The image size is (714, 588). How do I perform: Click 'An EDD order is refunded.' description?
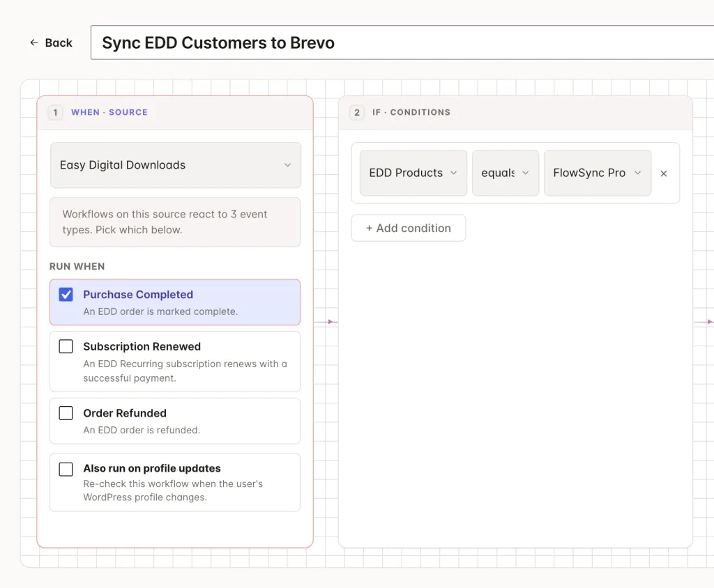(142, 430)
